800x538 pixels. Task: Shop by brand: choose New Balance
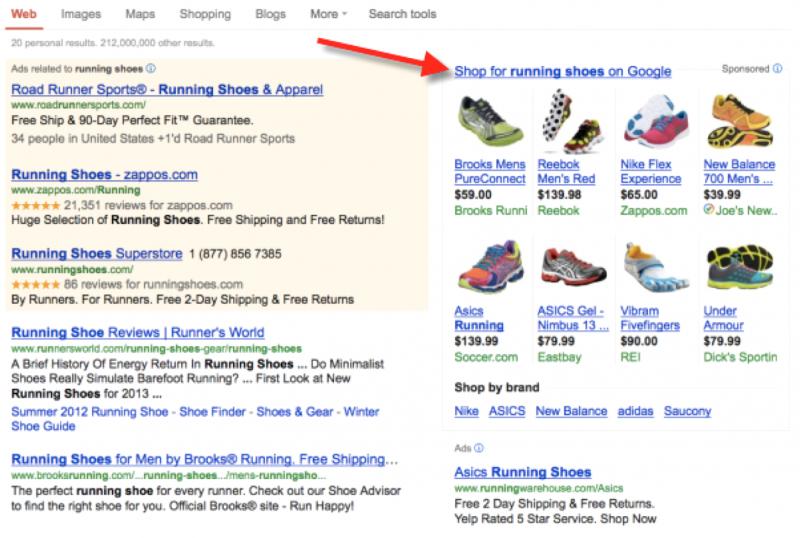[571, 411]
